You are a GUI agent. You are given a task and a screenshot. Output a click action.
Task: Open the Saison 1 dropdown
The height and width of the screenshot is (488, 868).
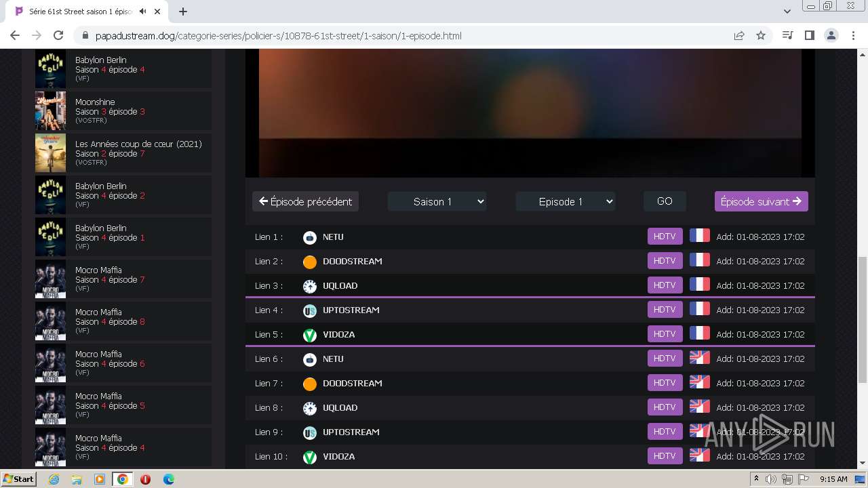click(x=437, y=201)
